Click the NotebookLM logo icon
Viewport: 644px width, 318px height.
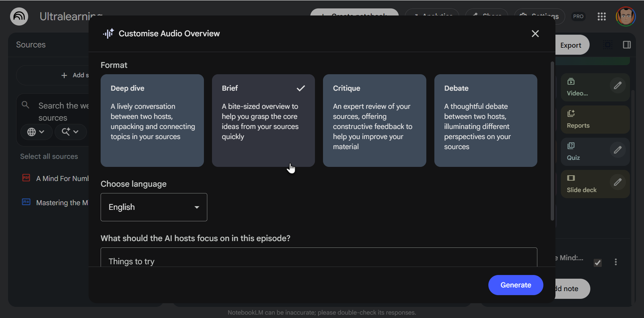pyautogui.click(x=19, y=16)
